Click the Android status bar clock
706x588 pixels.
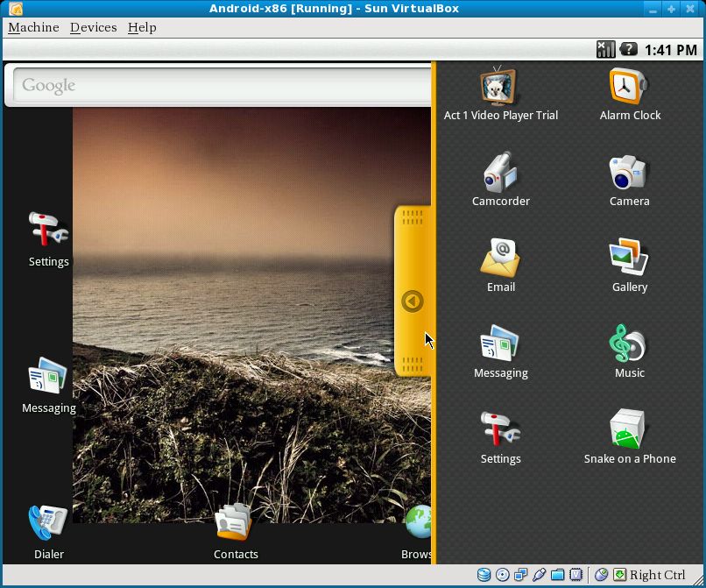[670, 50]
